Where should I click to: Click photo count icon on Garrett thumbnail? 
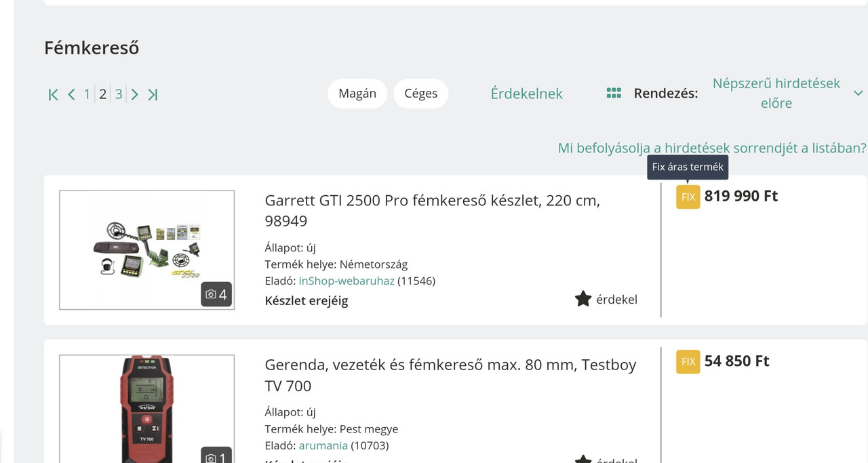[216, 295]
